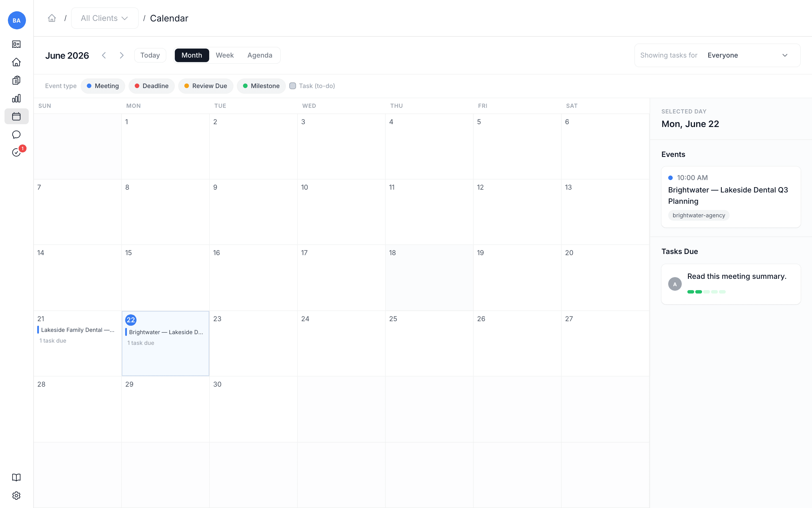This screenshot has height=508, width=812.
Task: Click the task progress bar segments
Action: [x=706, y=292]
